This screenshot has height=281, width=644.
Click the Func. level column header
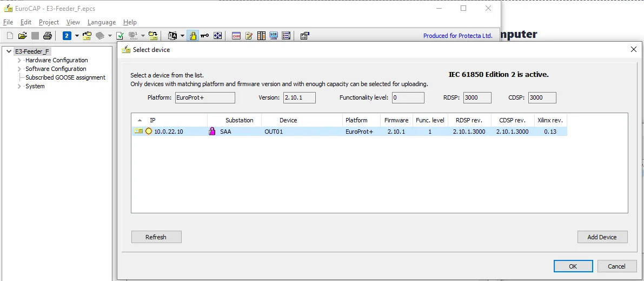430,120
